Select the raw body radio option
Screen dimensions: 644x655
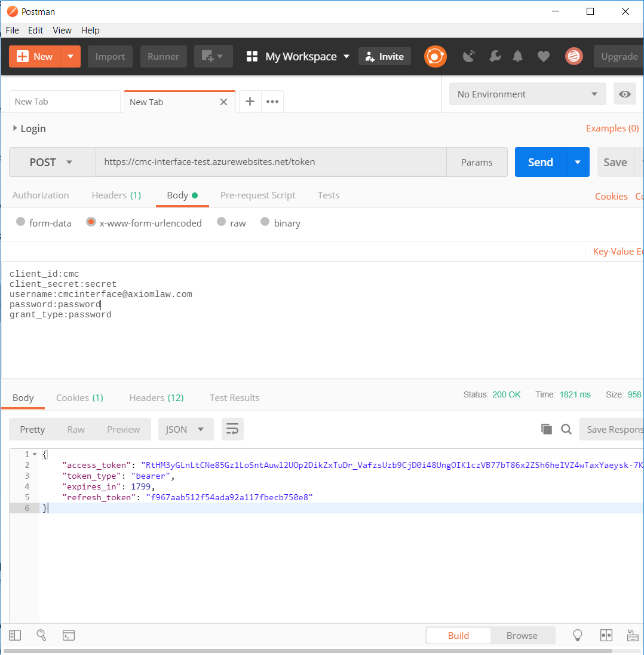point(222,222)
